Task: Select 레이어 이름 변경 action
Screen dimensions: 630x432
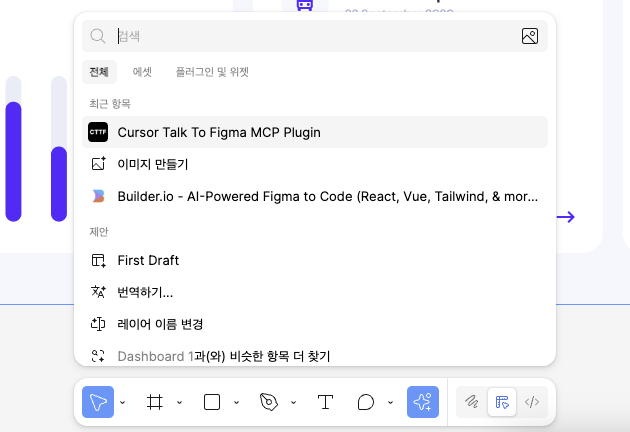Action: tap(315, 324)
